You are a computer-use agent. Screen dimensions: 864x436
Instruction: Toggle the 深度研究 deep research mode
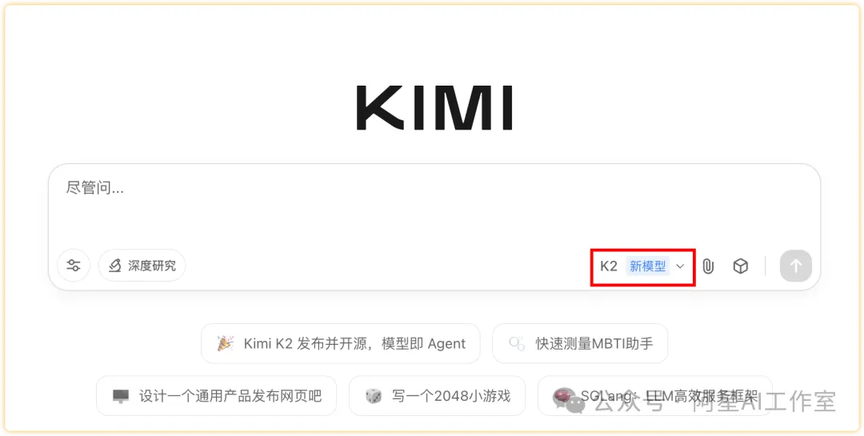tap(142, 266)
